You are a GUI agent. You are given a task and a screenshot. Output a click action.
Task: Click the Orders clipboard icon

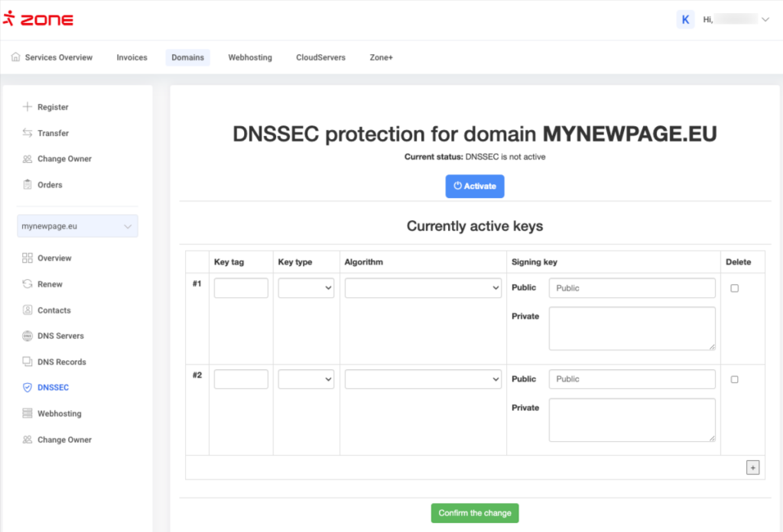click(28, 185)
